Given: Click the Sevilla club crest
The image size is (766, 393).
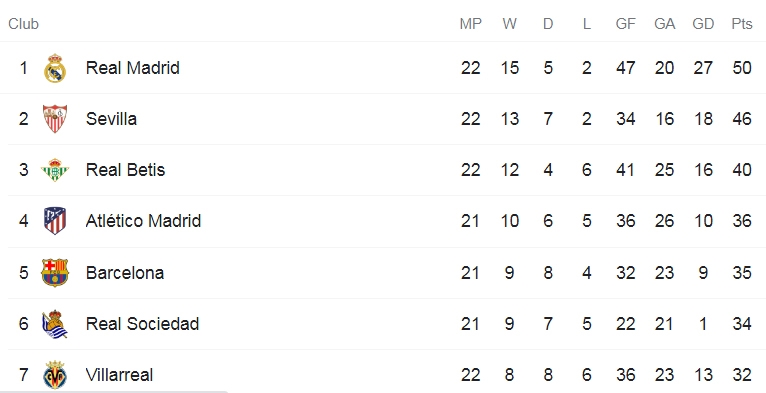Looking at the screenshot, I should (55, 119).
